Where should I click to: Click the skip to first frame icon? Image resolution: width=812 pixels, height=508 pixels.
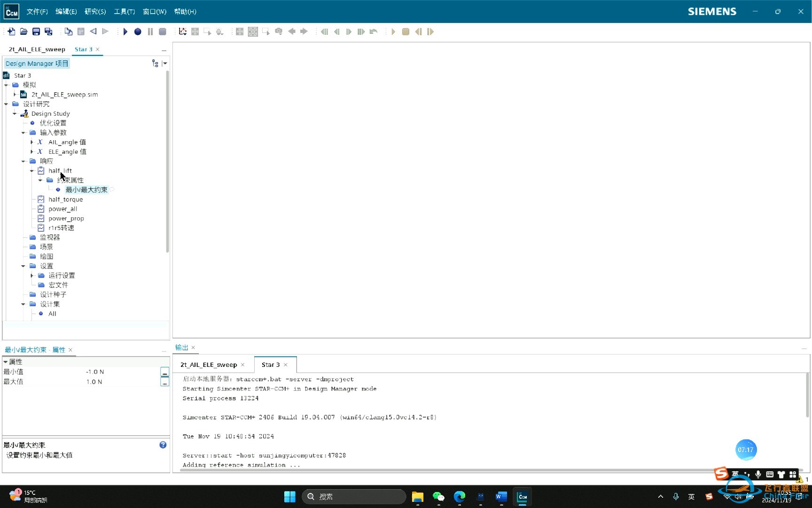coord(324,32)
